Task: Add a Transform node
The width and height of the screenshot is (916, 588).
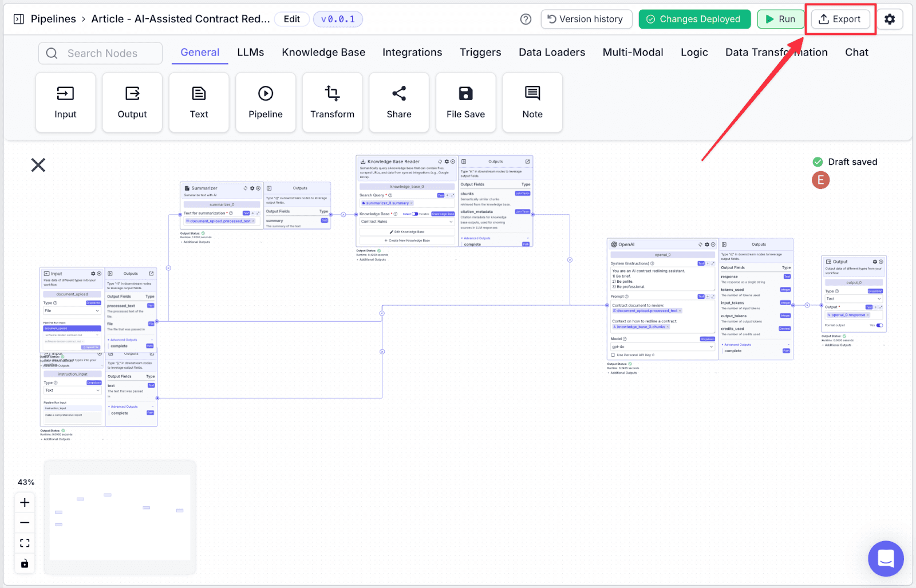Action: pos(332,102)
